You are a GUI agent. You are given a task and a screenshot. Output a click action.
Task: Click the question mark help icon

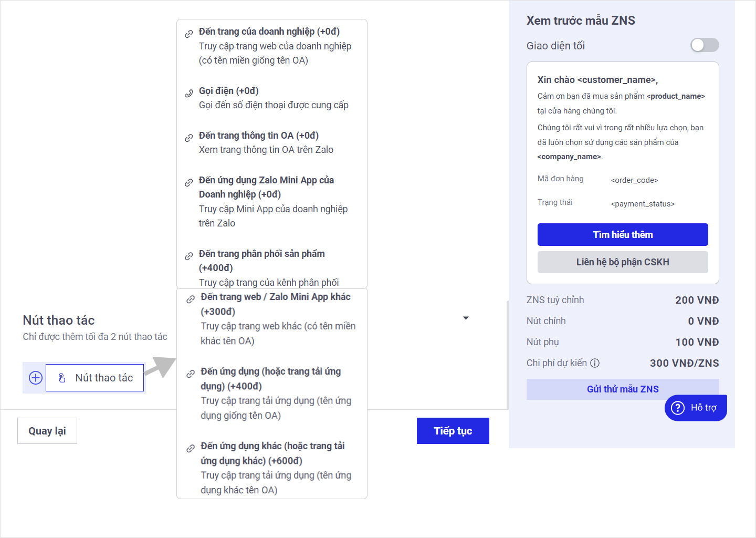pos(678,408)
